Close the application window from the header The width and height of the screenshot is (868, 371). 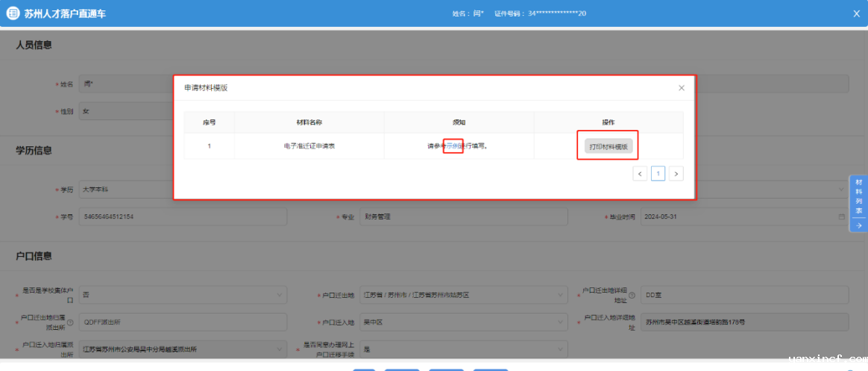856,13
